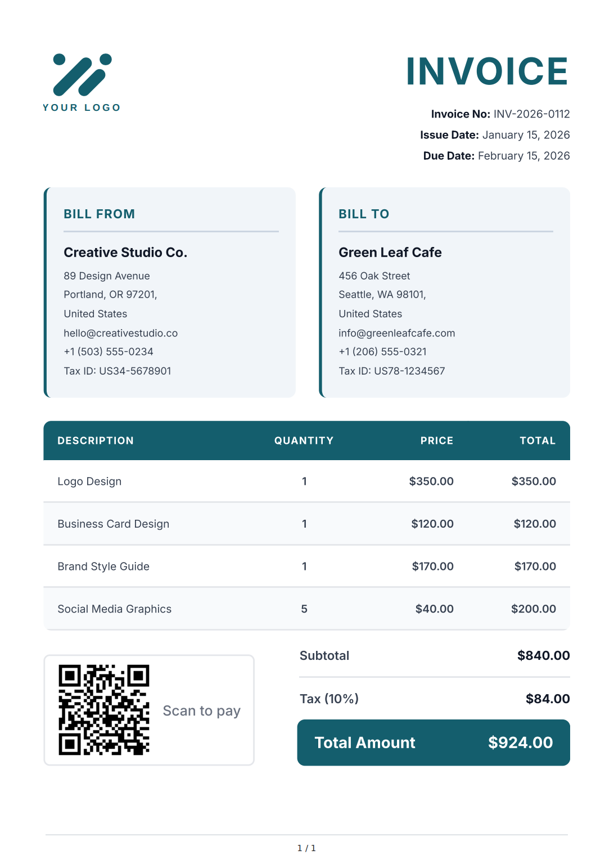This screenshot has height=868, width=614.
Task: Click the Subtotal value $840.00
Action: (543, 655)
